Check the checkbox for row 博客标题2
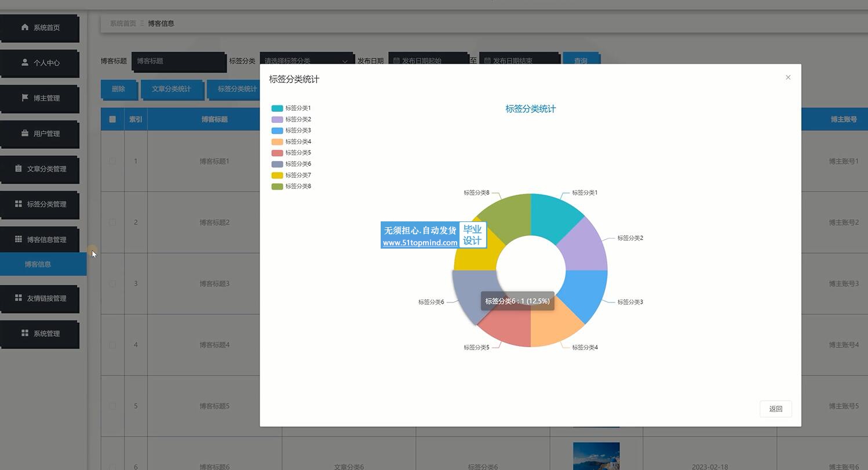 click(112, 222)
